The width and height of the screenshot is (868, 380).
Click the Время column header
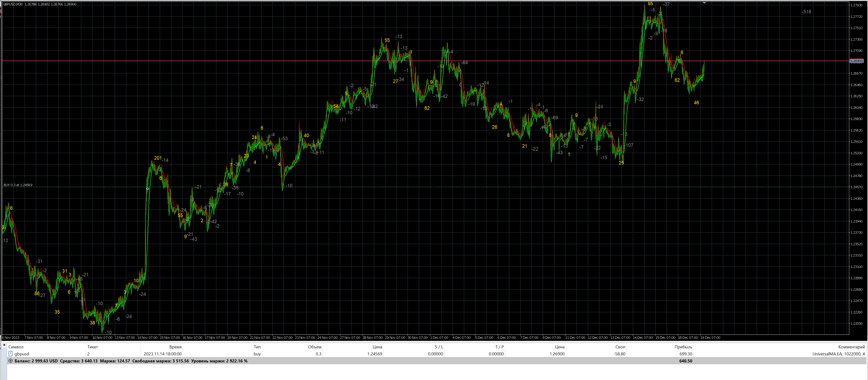click(x=175, y=347)
